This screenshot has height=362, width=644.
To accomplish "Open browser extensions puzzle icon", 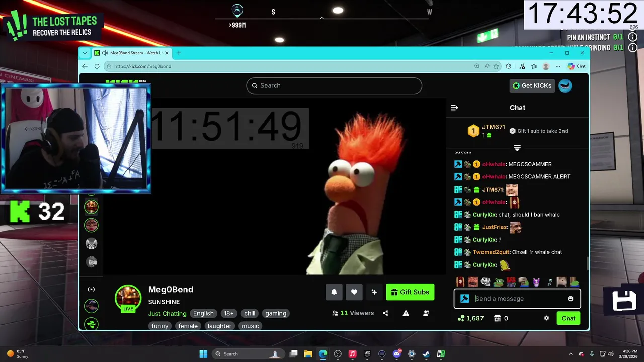I will click(x=509, y=66).
